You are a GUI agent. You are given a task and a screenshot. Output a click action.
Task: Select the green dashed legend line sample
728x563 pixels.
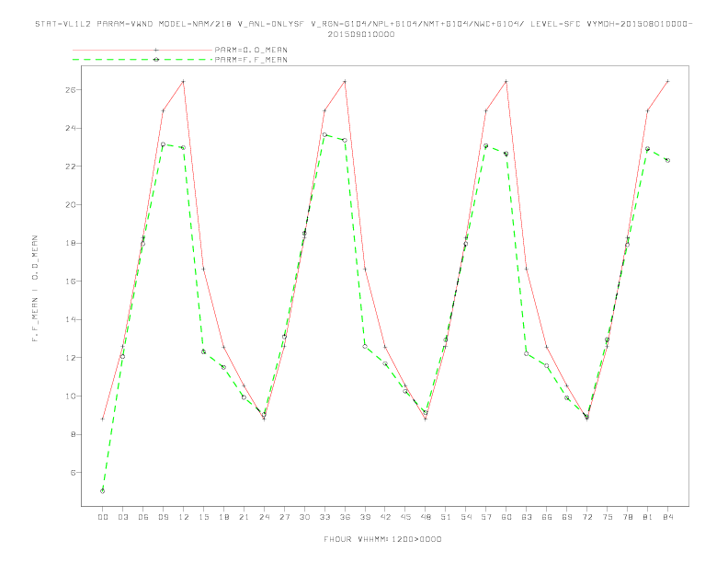(x=142, y=60)
